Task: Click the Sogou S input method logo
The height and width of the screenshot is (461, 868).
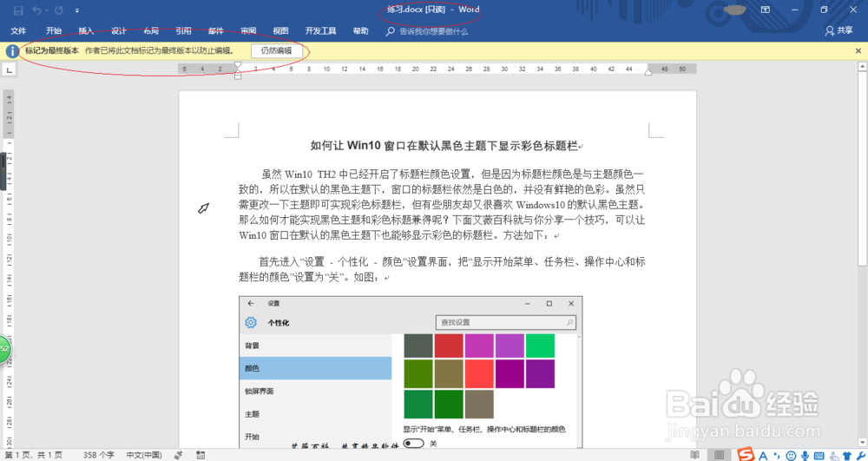Action: (746, 454)
